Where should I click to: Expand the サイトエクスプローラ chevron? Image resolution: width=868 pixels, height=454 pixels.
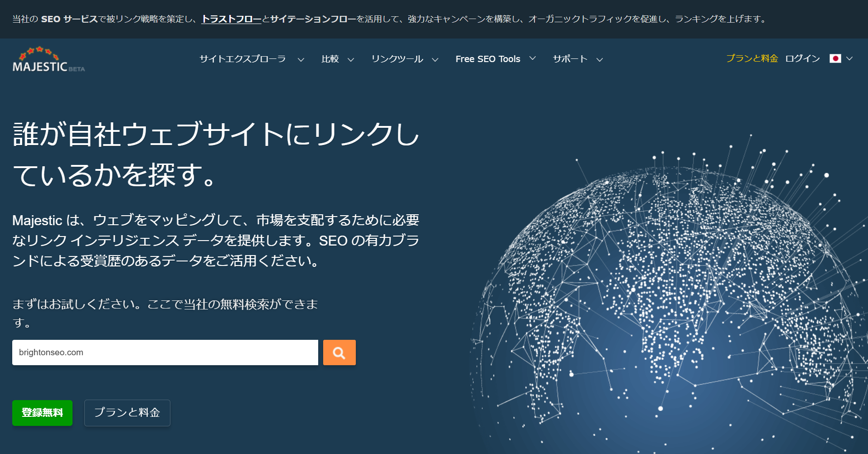pyautogui.click(x=301, y=59)
